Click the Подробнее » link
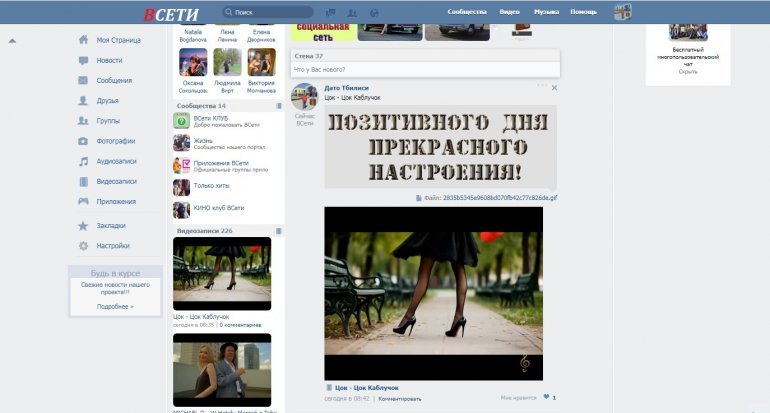Image resolution: width=770 pixels, height=413 pixels. coord(114,306)
